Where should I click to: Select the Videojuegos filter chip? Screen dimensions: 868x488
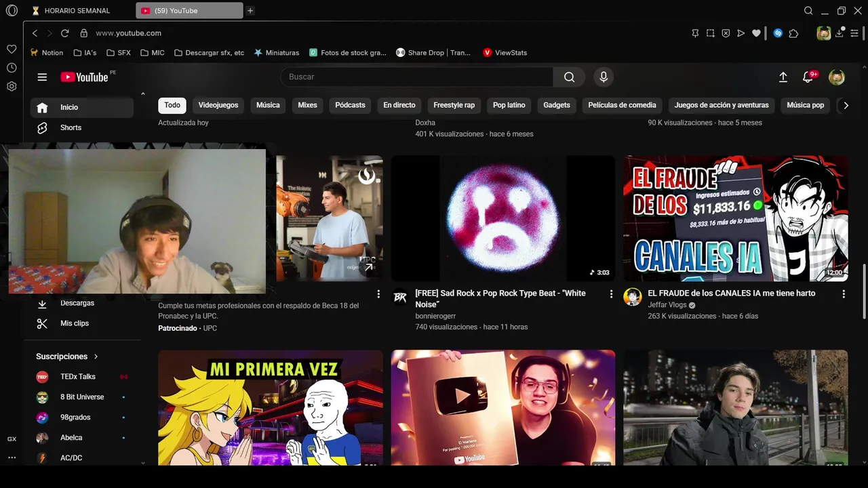click(218, 105)
